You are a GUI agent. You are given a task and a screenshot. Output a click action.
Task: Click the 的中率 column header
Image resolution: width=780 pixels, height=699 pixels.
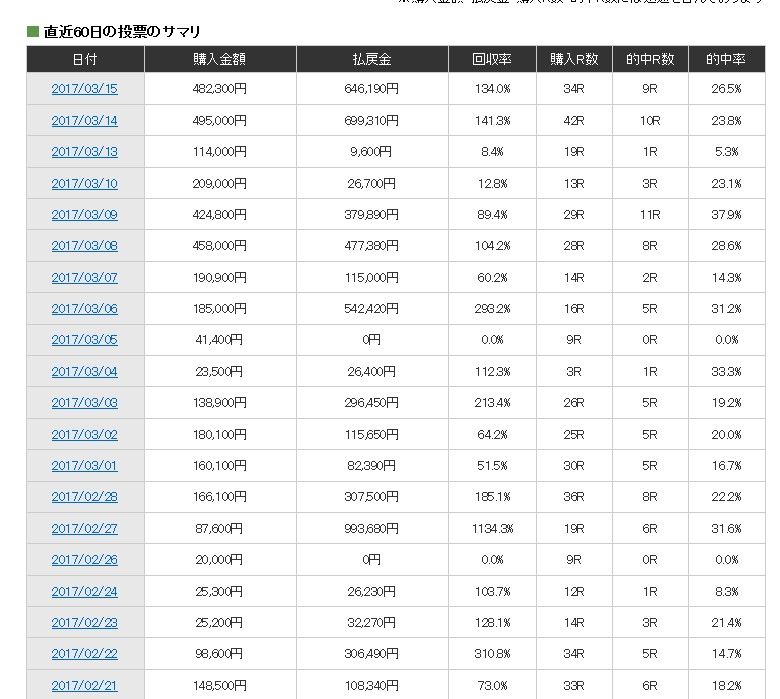pos(726,59)
